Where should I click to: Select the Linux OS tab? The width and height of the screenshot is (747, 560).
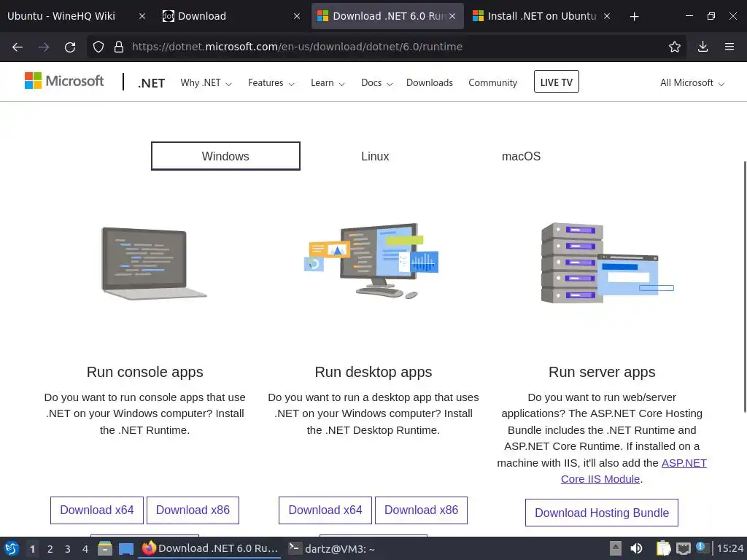[375, 156]
